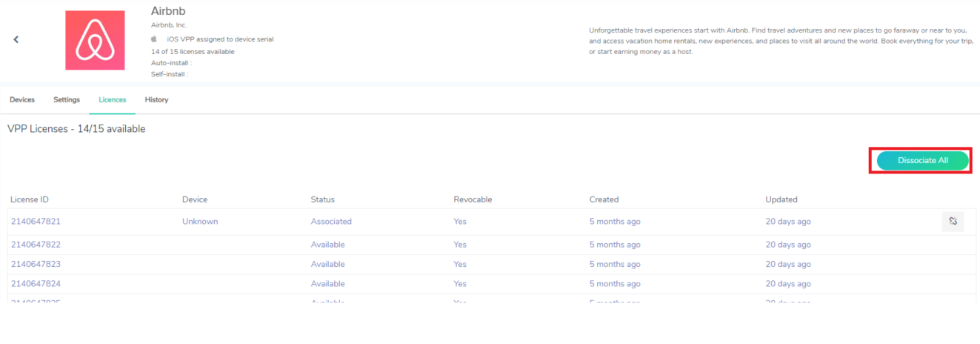Viewport: 980px width, 344px height.
Task: Select the Licences tab
Action: [112, 99]
